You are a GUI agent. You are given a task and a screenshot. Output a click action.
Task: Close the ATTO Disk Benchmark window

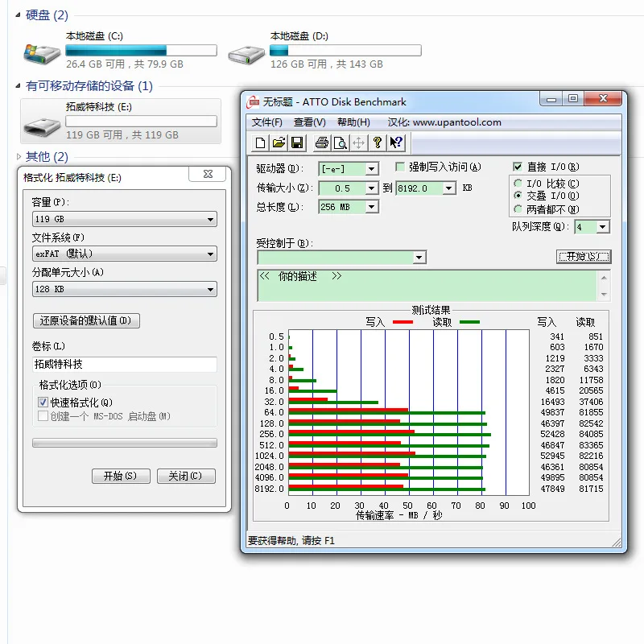coord(603,98)
